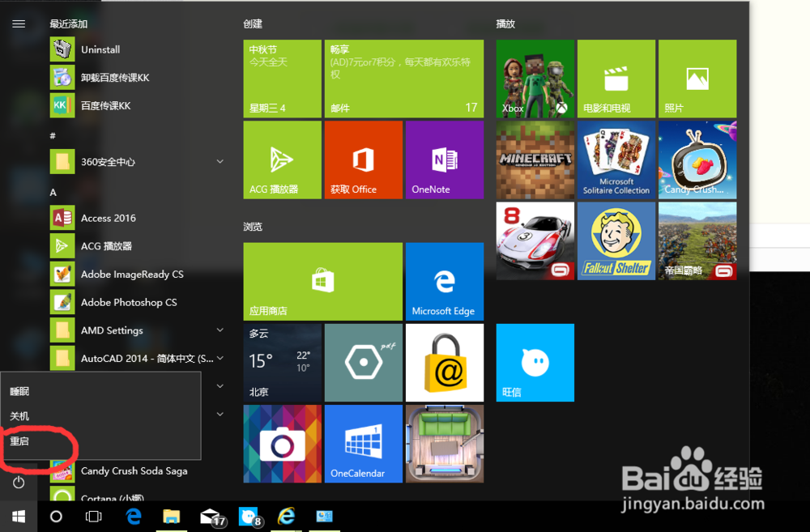The height and width of the screenshot is (532, 810).
Task: Open the Asphalt 8 racing tile
Action: 535,240
